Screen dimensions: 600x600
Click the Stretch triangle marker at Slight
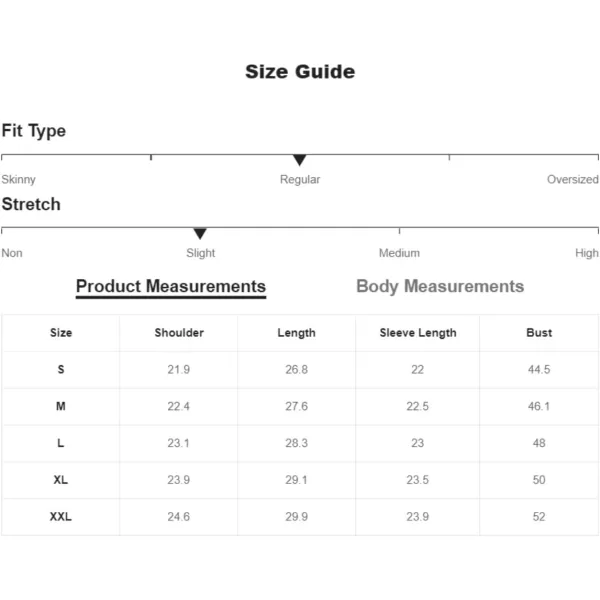click(x=200, y=233)
